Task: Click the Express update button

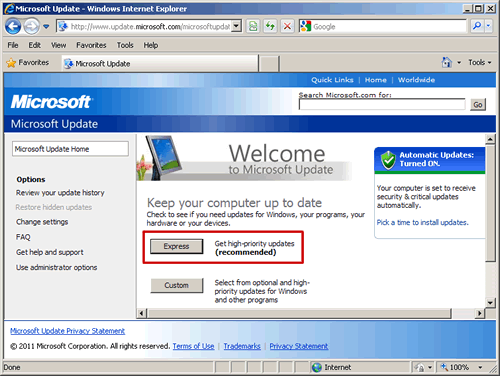Action: tap(176, 246)
